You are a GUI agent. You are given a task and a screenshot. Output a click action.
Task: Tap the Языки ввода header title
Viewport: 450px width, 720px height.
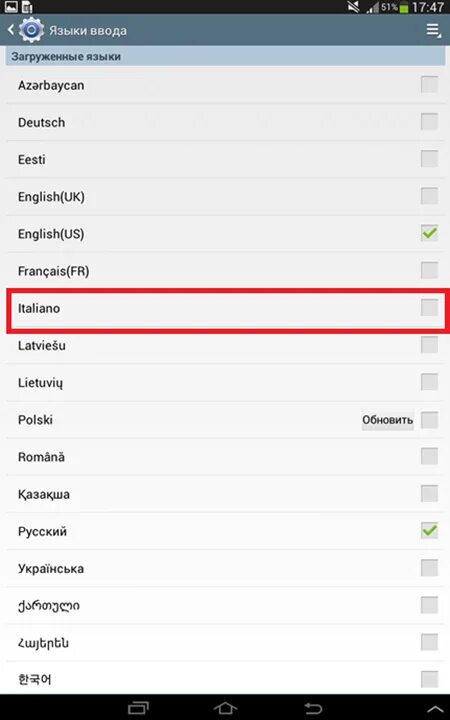(x=88, y=31)
